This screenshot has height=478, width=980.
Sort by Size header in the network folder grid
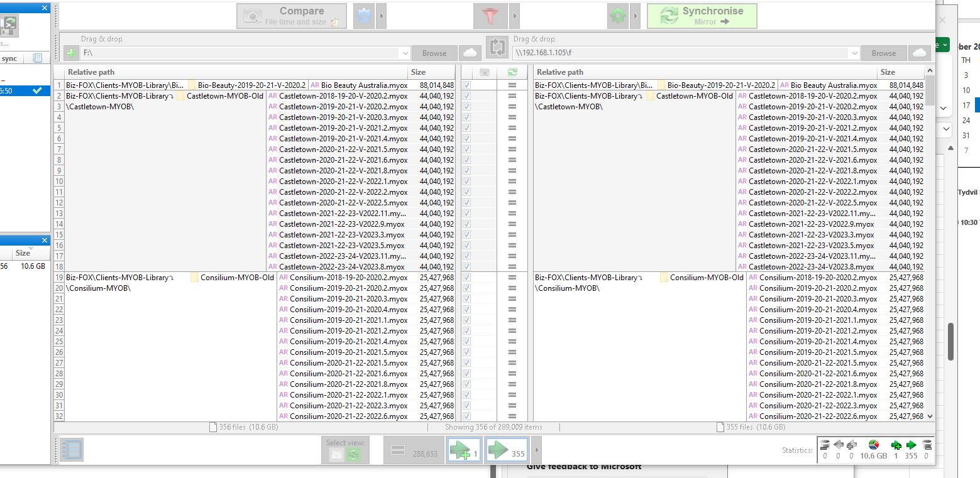[901, 72]
